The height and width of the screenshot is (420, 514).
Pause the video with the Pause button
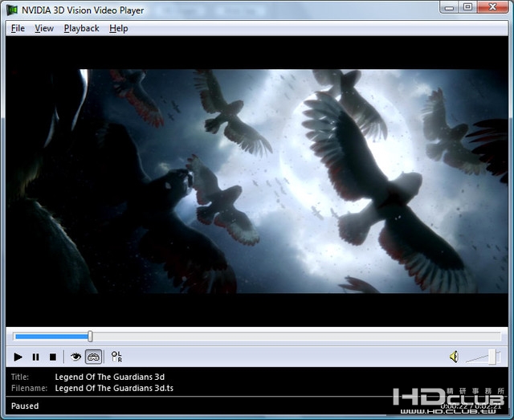pos(35,357)
